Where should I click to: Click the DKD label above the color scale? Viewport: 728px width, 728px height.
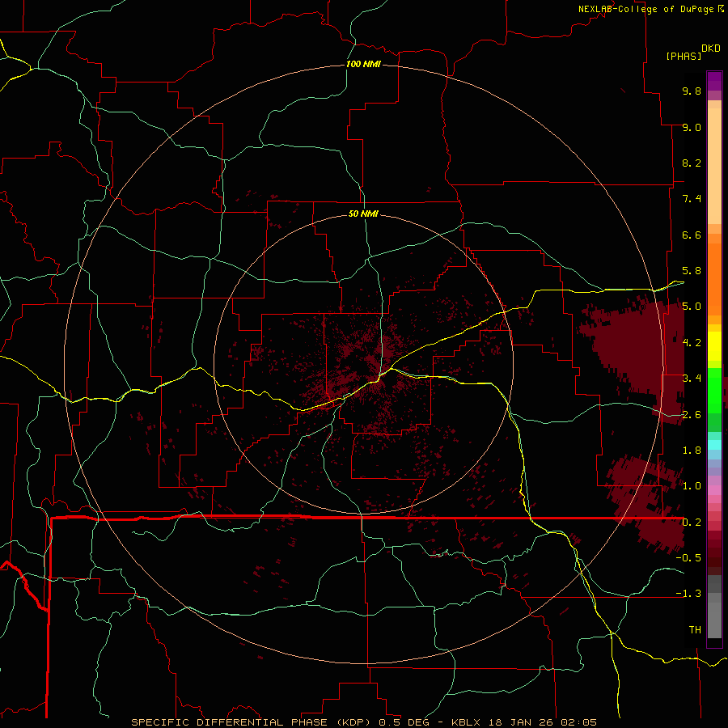[x=711, y=48]
